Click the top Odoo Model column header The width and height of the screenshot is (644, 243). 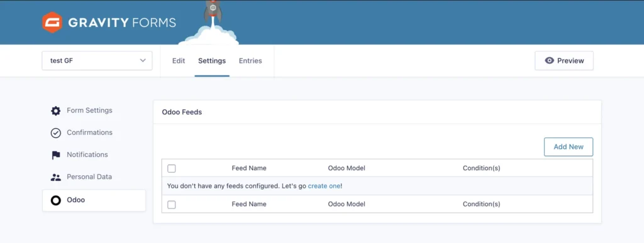click(x=347, y=168)
